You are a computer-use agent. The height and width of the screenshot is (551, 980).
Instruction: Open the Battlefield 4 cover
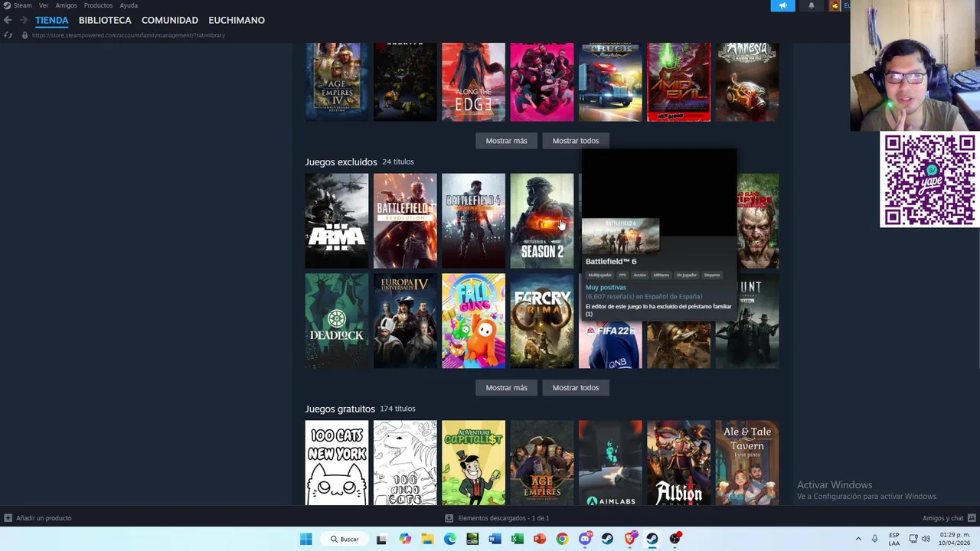pyautogui.click(x=473, y=221)
